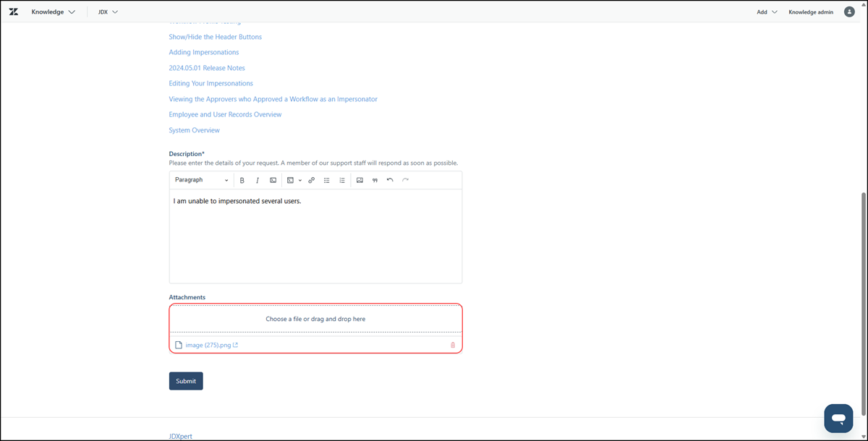Click the Zendesk logo icon
868x441 pixels.
click(x=13, y=12)
